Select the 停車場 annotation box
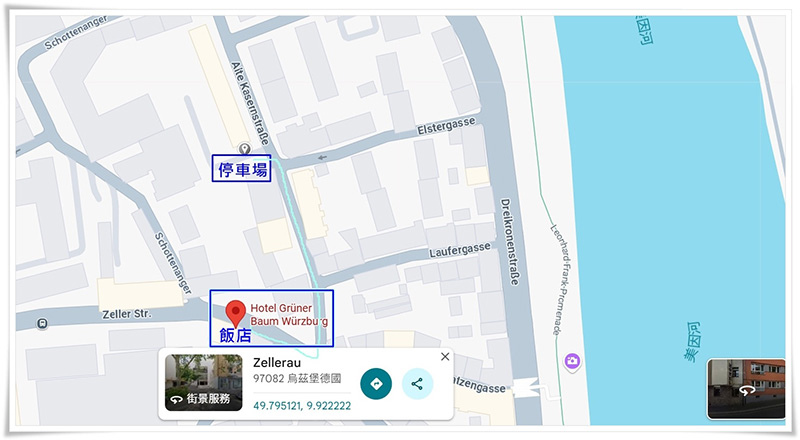This screenshot has height=440, width=800. 242,168
